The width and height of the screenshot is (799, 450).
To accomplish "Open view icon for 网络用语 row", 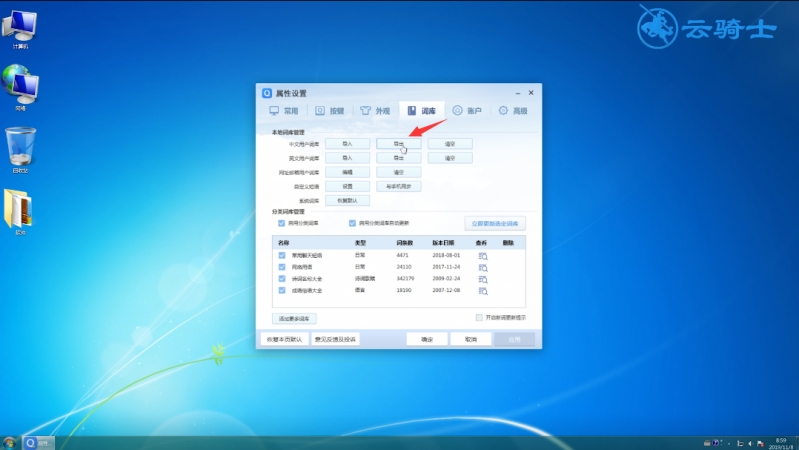I will [x=483, y=268].
